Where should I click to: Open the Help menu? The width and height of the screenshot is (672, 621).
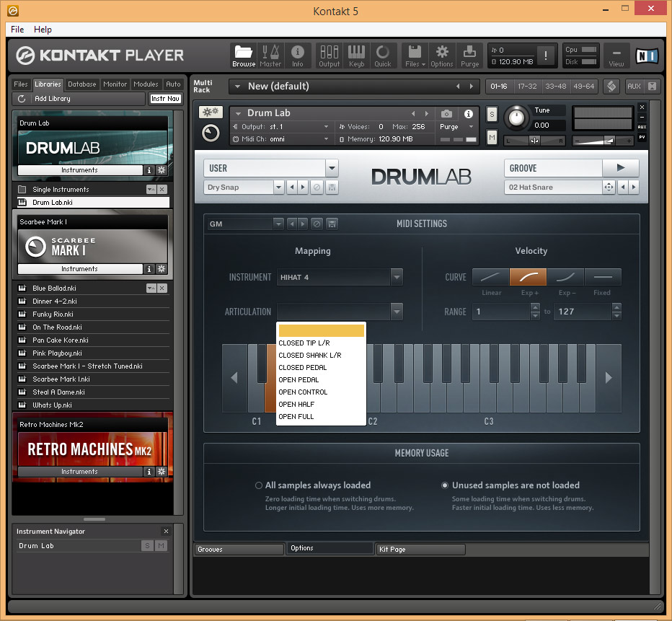pos(43,29)
